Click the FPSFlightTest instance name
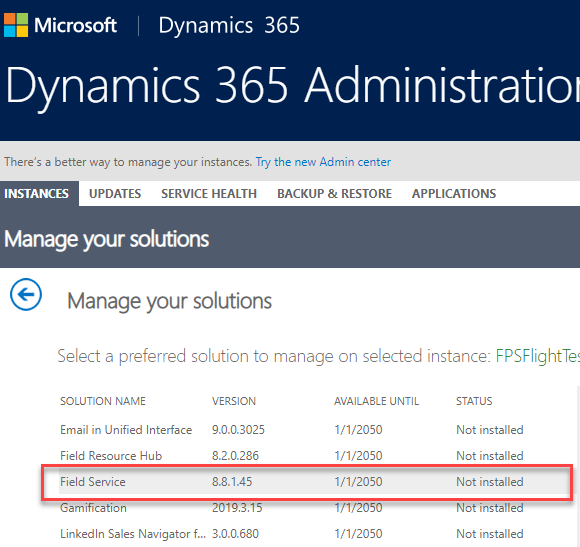The image size is (580, 547). pyautogui.click(x=537, y=356)
